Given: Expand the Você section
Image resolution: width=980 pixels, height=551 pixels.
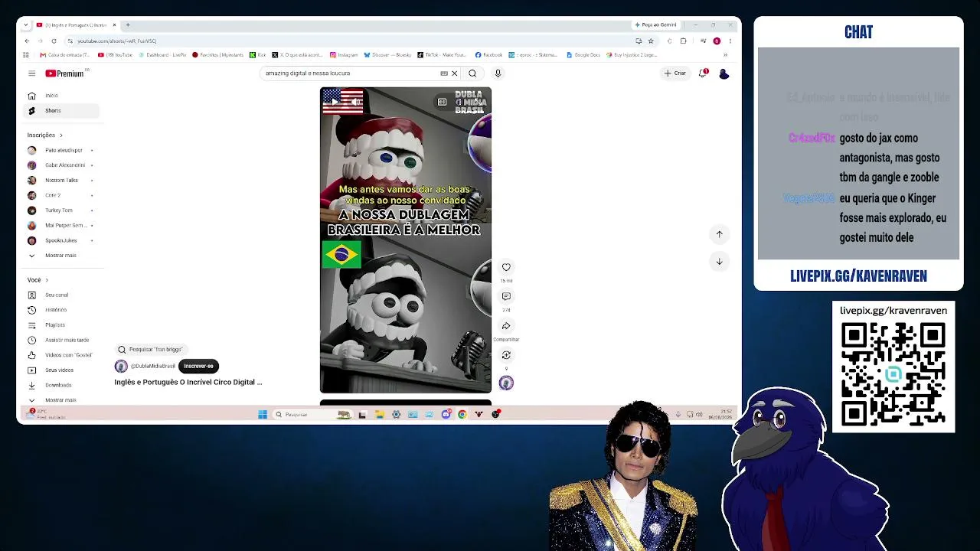Looking at the screenshot, I should click(x=38, y=280).
